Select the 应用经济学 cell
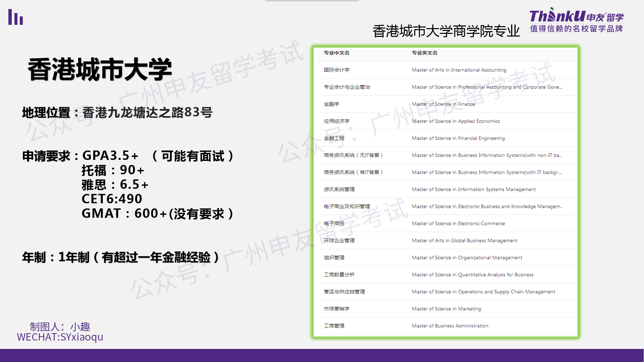Screen dimensions: 644x362 coord(336,121)
